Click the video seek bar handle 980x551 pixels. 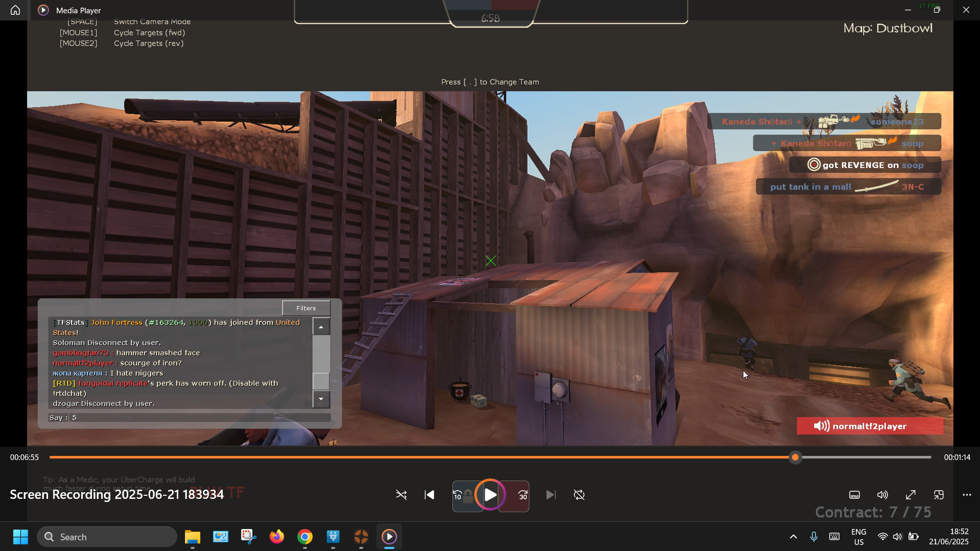click(x=795, y=457)
